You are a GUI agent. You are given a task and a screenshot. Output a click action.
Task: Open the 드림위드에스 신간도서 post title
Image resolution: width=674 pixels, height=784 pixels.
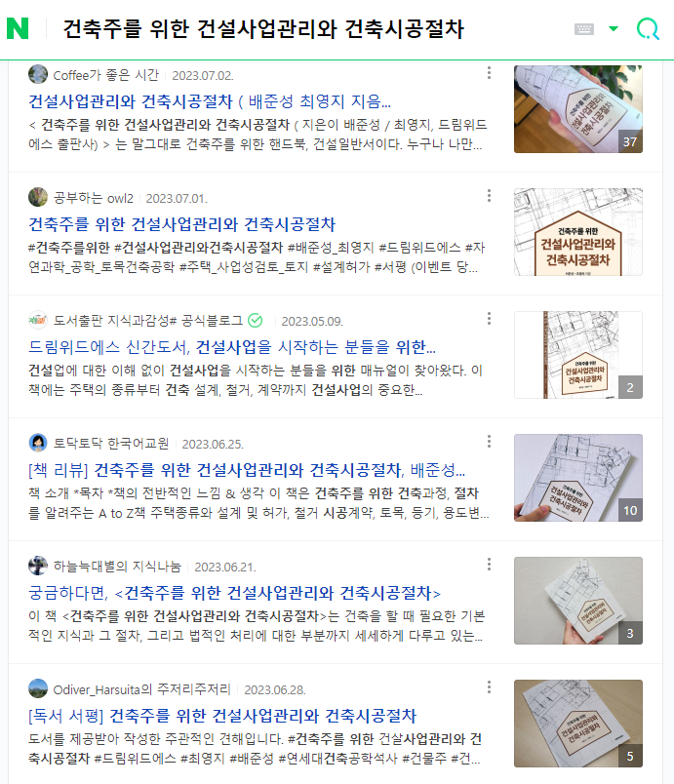(232, 347)
